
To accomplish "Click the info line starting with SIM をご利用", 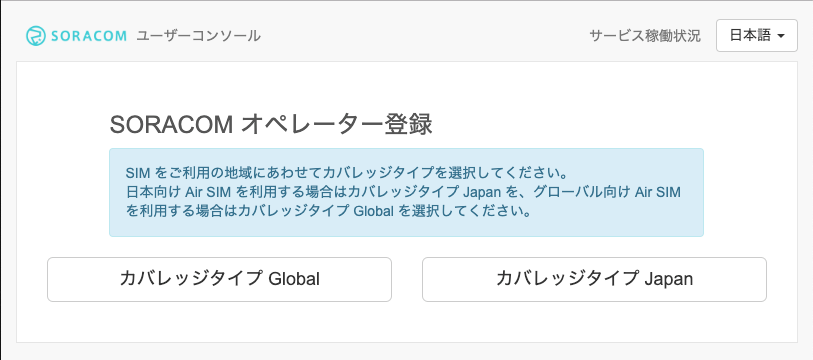I will (341, 172).
